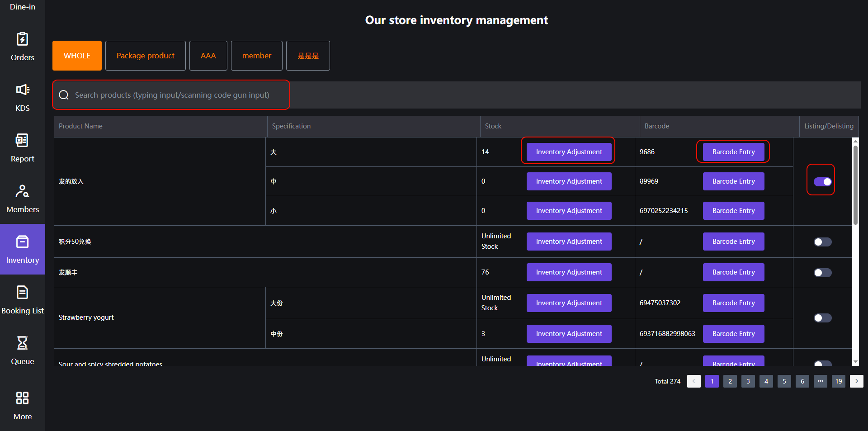Go to next page using right chevron
The image size is (868, 431).
click(x=856, y=381)
